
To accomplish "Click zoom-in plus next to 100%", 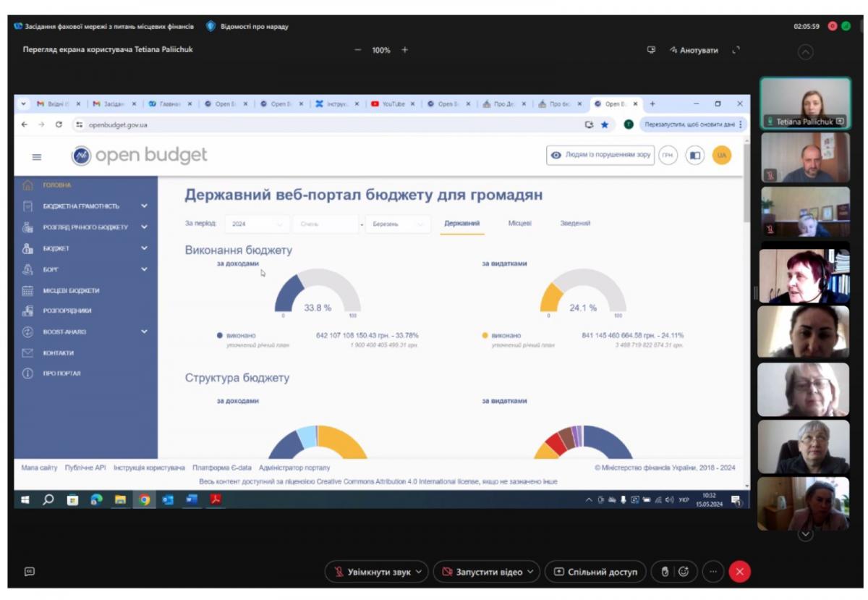I will pos(404,50).
